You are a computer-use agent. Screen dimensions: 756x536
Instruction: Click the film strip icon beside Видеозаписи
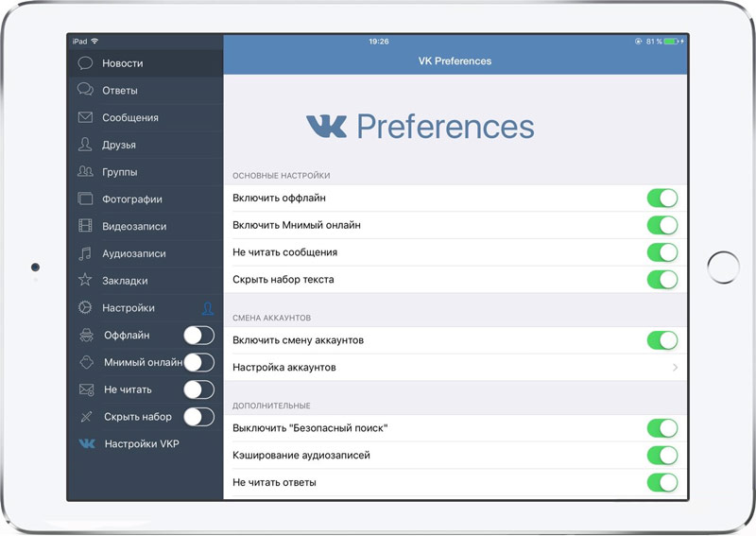[x=85, y=226]
